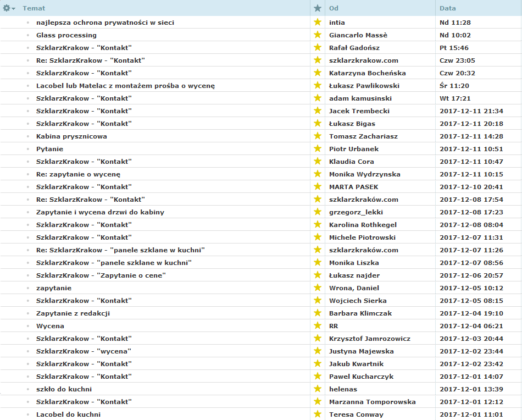The width and height of the screenshot is (522, 420).
Task: Open message 'najlepsza ochrona prywatności w sieci'
Action: (x=105, y=23)
